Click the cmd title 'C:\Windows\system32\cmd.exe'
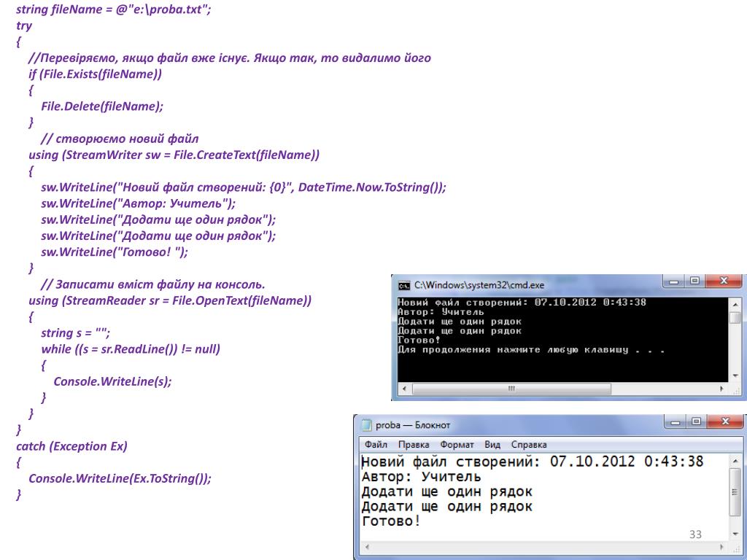 pos(479,285)
